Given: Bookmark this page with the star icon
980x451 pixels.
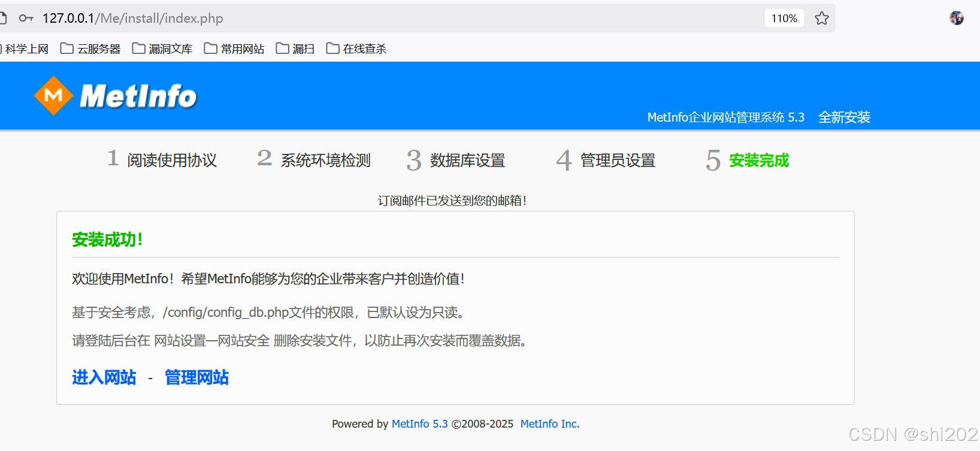Looking at the screenshot, I should 821,18.
